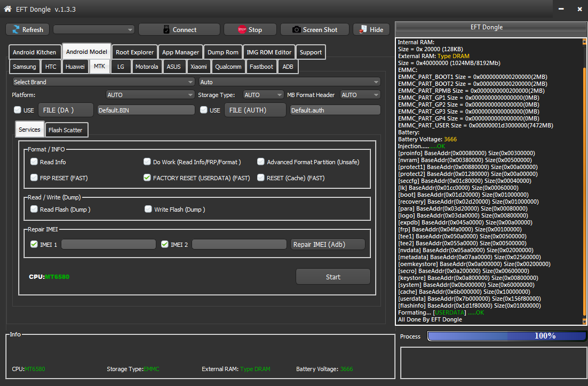This screenshot has width=588, height=386.
Task: Uncheck the IMEI 2 checkbox
Action: (165, 244)
